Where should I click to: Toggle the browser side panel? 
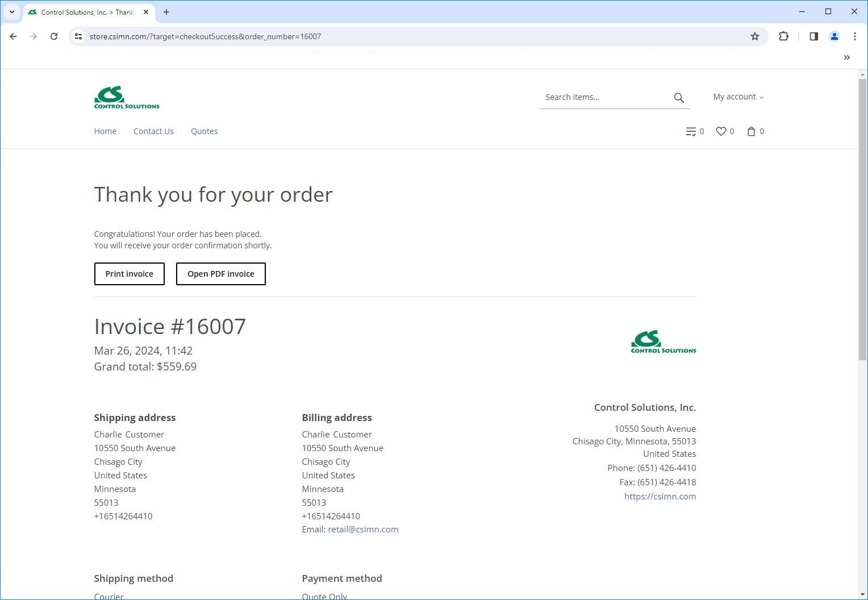813,36
